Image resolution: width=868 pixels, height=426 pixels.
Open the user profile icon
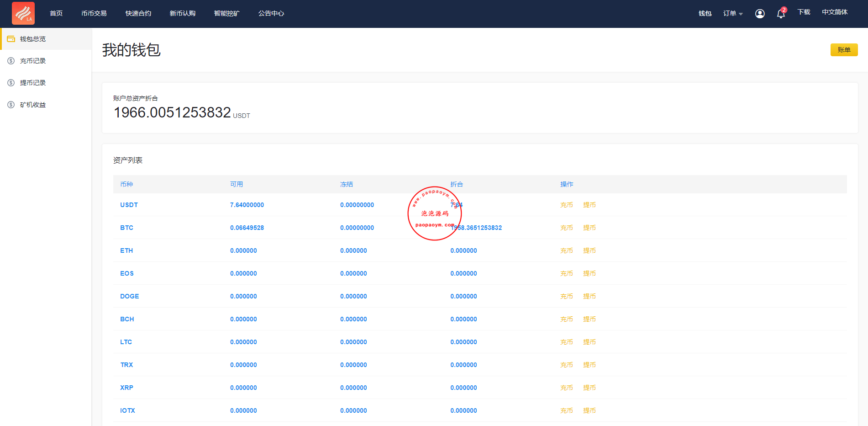coord(760,14)
